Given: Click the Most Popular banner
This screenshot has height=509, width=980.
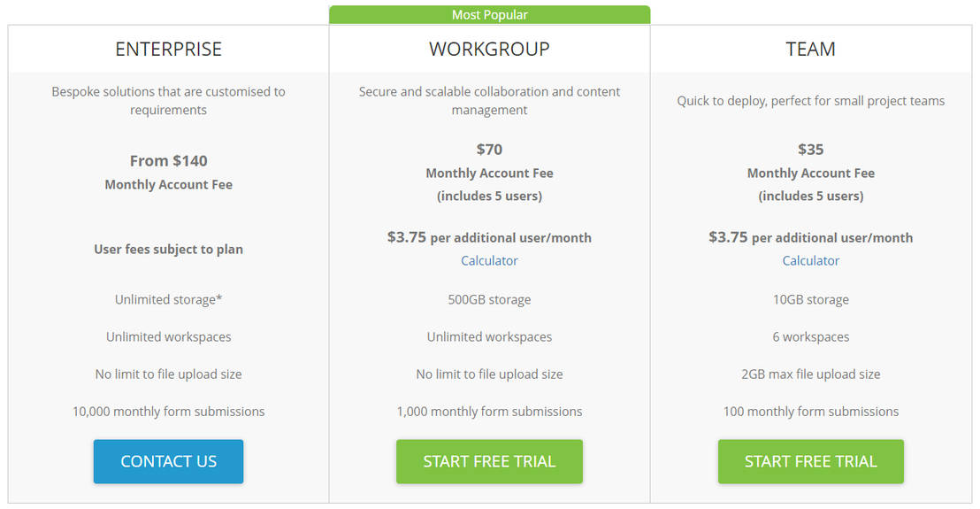Looking at the screenshot, I should pyautogui.click(x=489, y=14).
